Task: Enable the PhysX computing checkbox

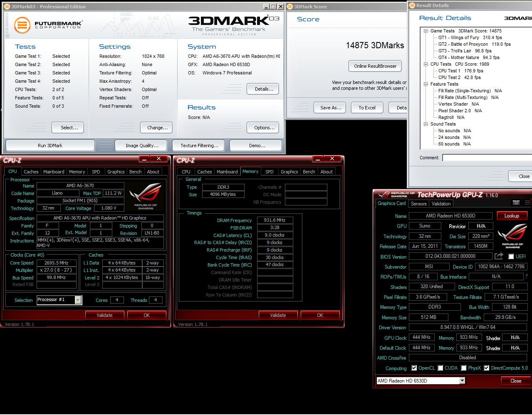Action: coord(464,368)
